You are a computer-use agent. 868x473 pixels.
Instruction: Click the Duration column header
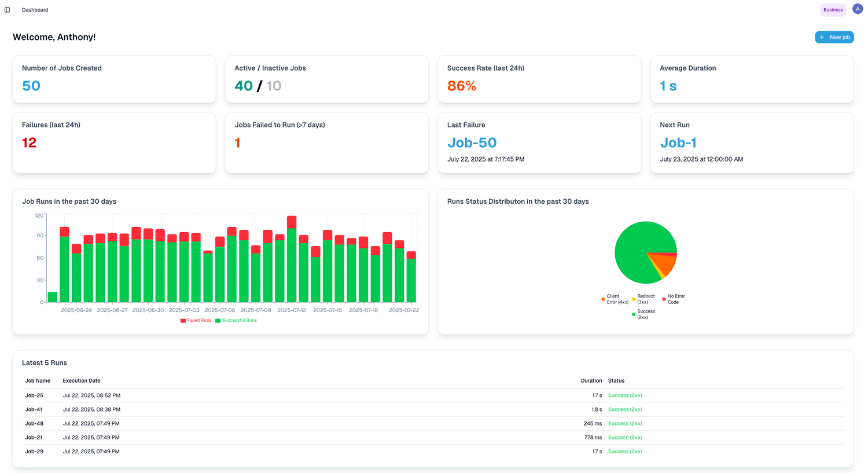[591, 381]
